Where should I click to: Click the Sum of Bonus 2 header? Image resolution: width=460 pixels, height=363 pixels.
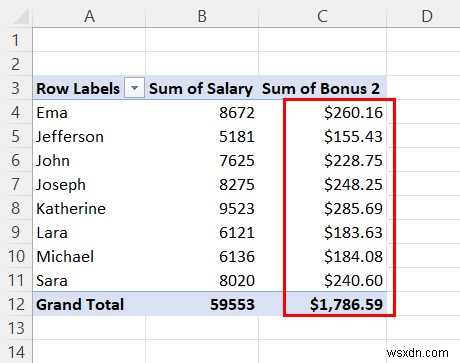point(322,88)
